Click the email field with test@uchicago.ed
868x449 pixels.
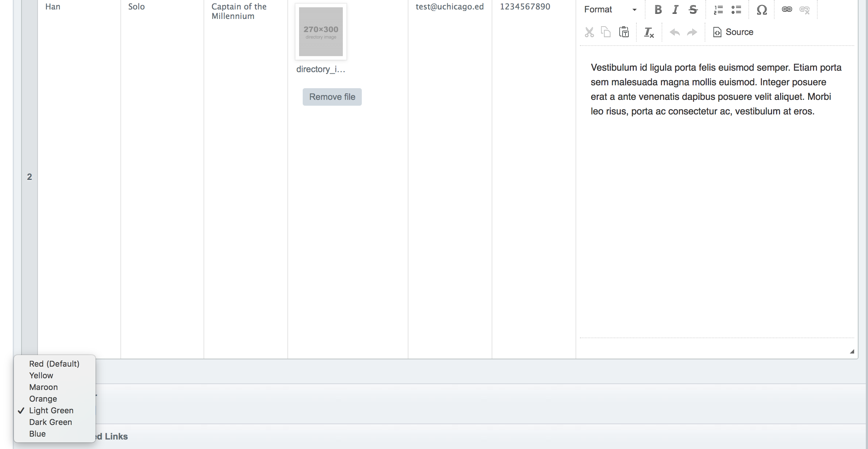click(x=449, y=7)
